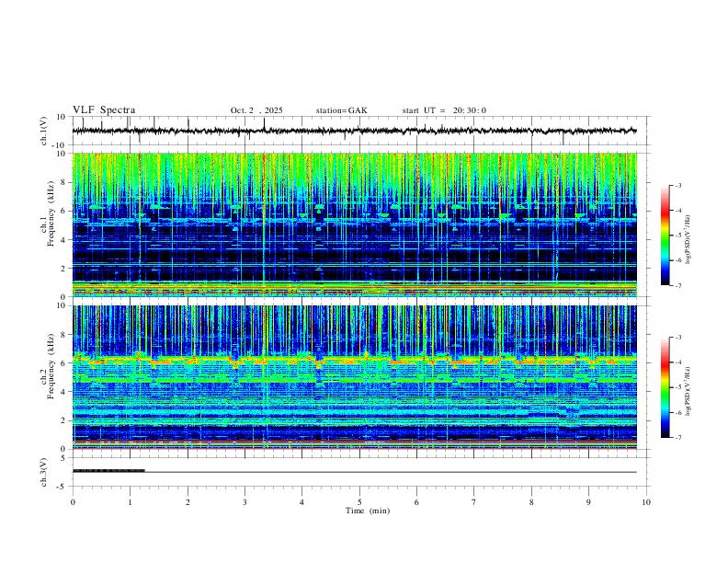Click the "6" kHz tick on ch.1 frequency axis

pyautogui.click(x=64, y=211)
